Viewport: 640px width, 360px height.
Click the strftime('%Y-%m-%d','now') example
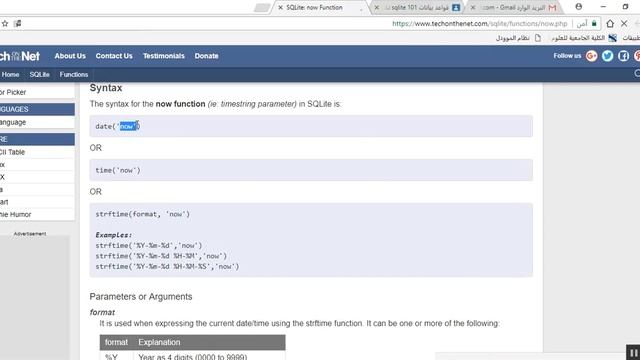click(x=149, y=246)
